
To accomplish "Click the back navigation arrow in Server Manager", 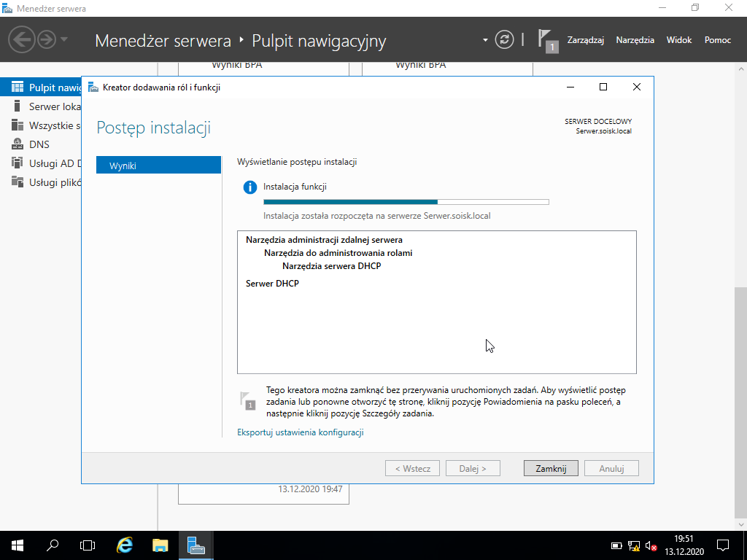I will coord(22,39).
